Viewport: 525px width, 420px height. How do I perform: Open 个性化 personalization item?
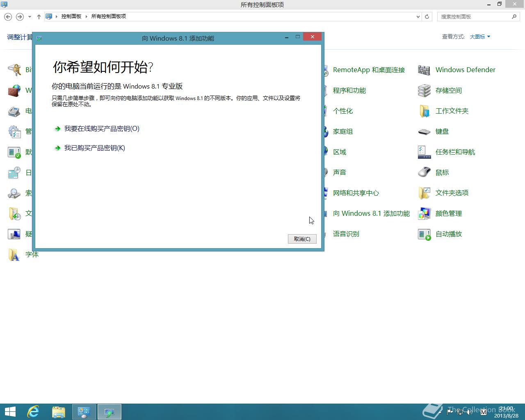coord(343,111)
